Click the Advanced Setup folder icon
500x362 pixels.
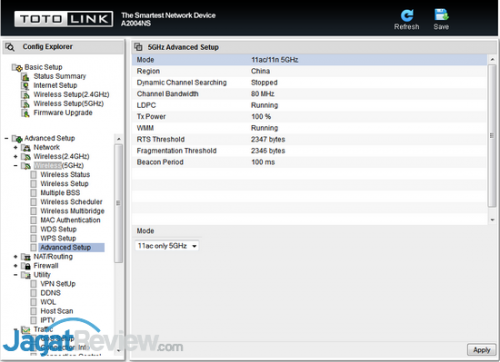17,138
